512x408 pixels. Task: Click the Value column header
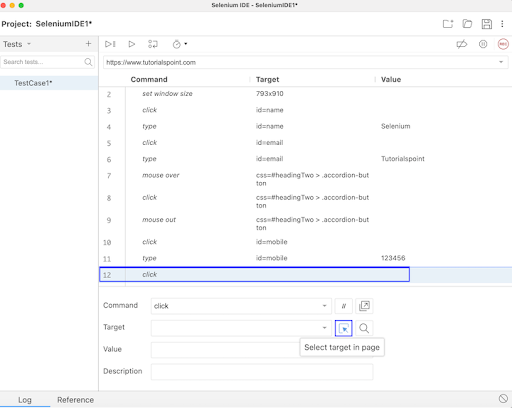pos(391,79)
